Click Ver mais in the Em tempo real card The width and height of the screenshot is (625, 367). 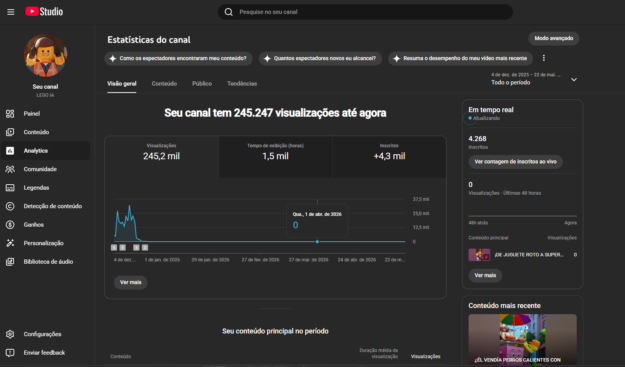[485, 275]
